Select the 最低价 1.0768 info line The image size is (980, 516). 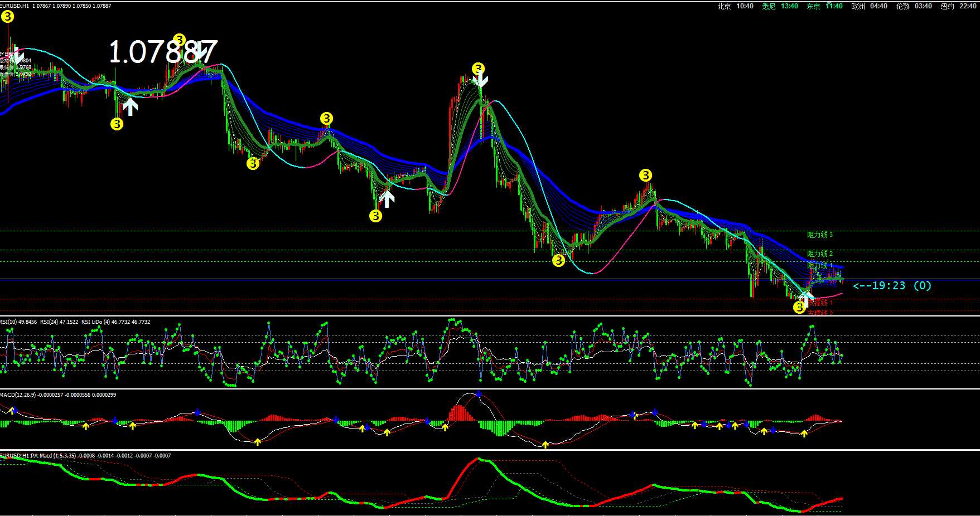point(16,67)
